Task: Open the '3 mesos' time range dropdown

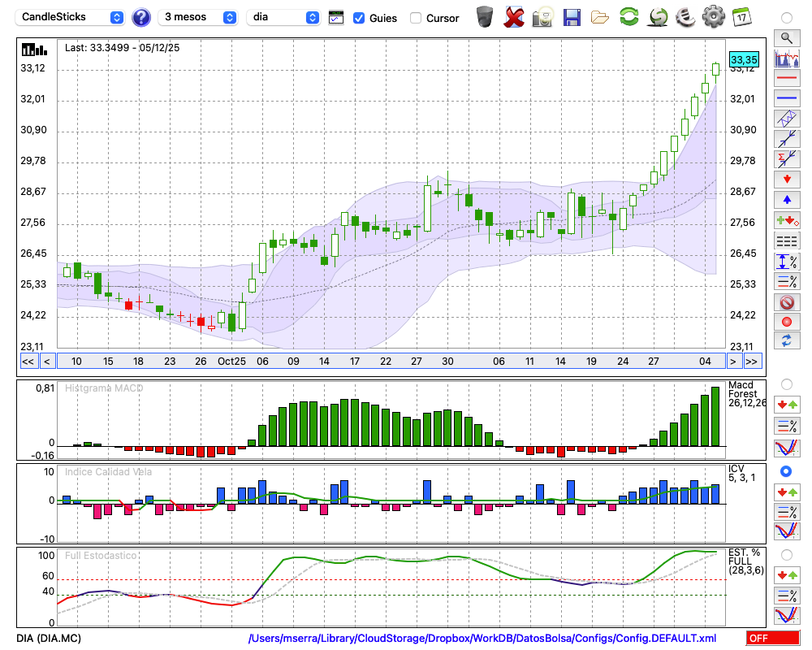Action: pyautogui.click(x=198, y=17)
